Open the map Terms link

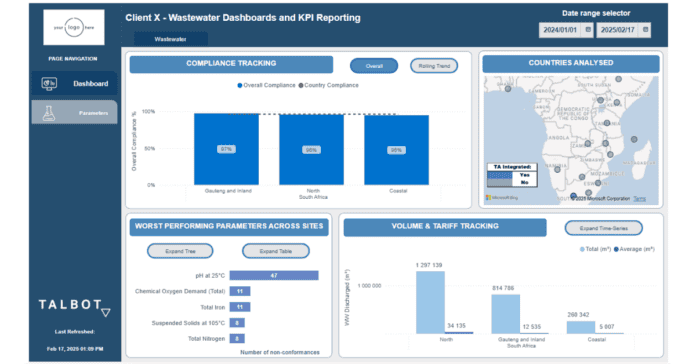click(x=640, y=198)
